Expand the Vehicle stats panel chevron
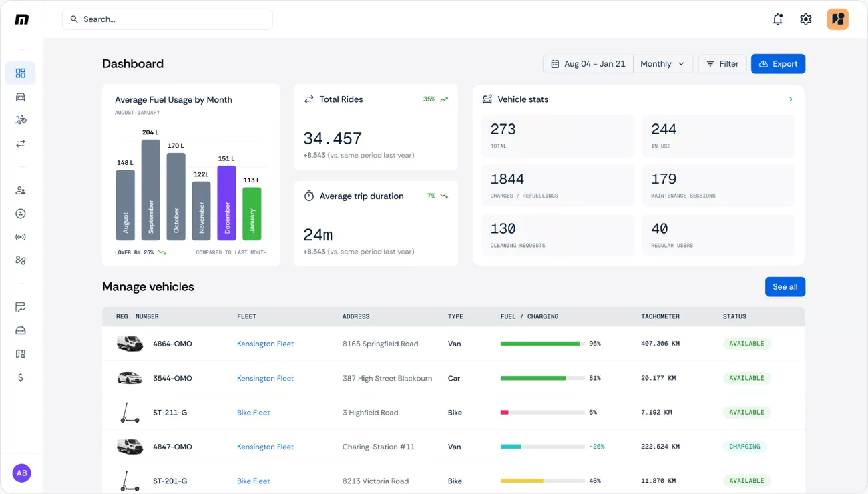The image size is (868, 494). (791, 99)
